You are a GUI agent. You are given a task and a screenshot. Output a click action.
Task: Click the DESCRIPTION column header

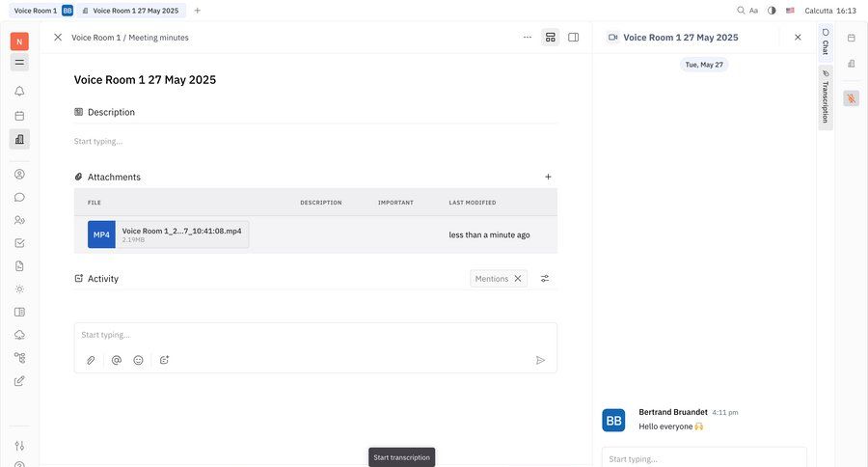pyautogui.click(x=320, y=203)
